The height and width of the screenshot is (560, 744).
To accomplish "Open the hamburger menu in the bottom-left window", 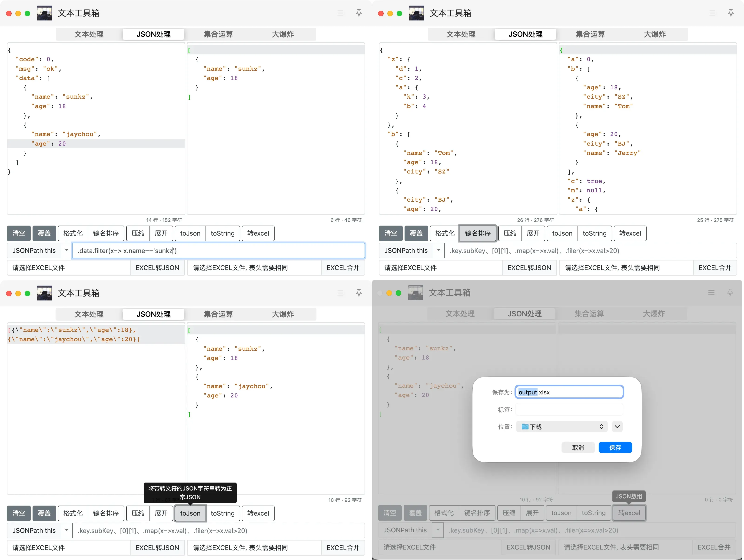I will click(340, 293).
